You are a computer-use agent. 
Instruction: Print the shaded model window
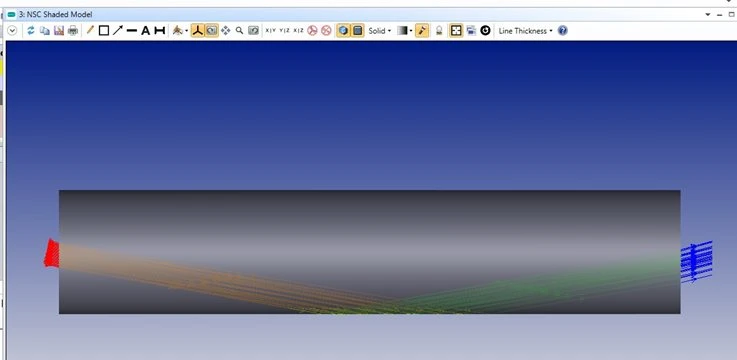click(x=73, y=31)
